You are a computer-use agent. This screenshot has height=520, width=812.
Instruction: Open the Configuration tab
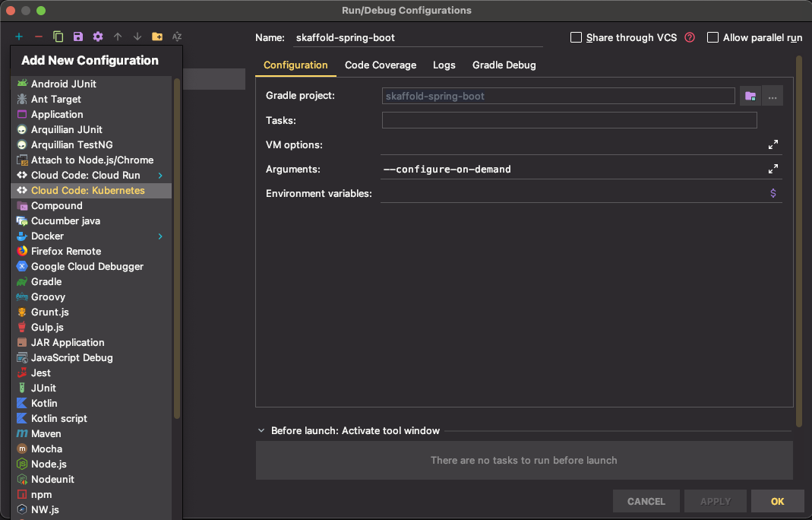[295, 65]
